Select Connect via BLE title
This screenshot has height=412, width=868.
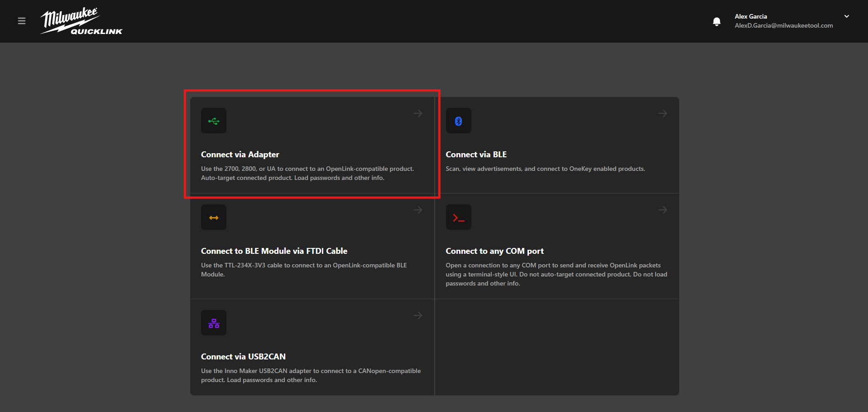coord(476,155)
